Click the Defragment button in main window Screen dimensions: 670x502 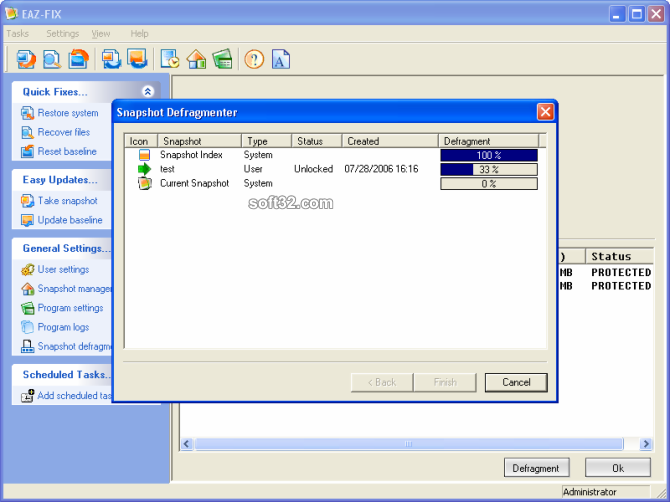(x=537, y=468)
